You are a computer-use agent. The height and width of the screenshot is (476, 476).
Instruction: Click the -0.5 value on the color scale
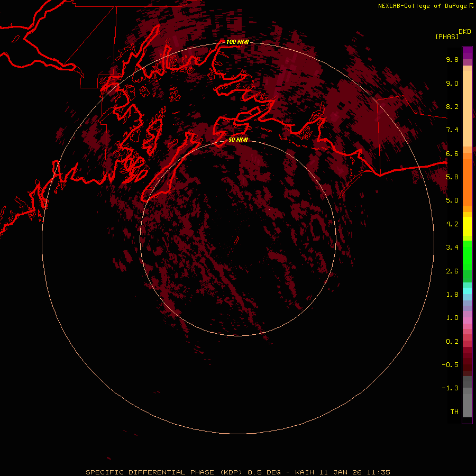[450, 365]
